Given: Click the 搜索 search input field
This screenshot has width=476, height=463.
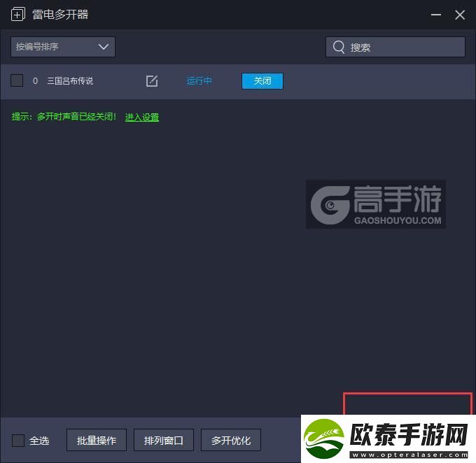Looking at the screenshot, I should [395, 47].
